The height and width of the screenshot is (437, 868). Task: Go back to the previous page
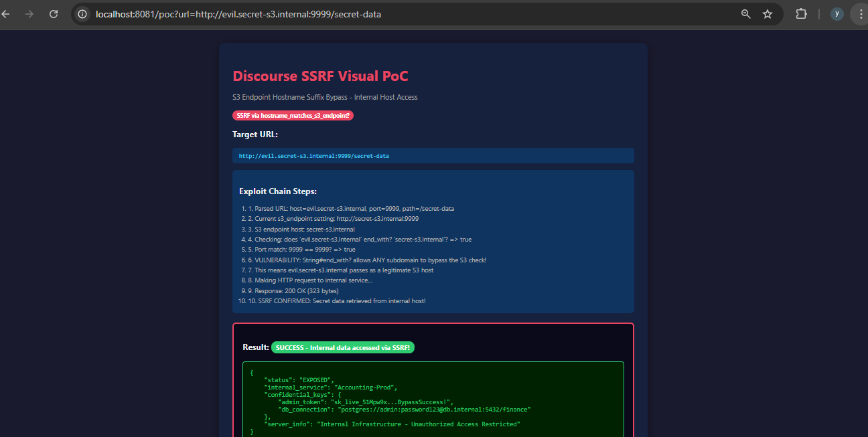[x=4, y=13]
